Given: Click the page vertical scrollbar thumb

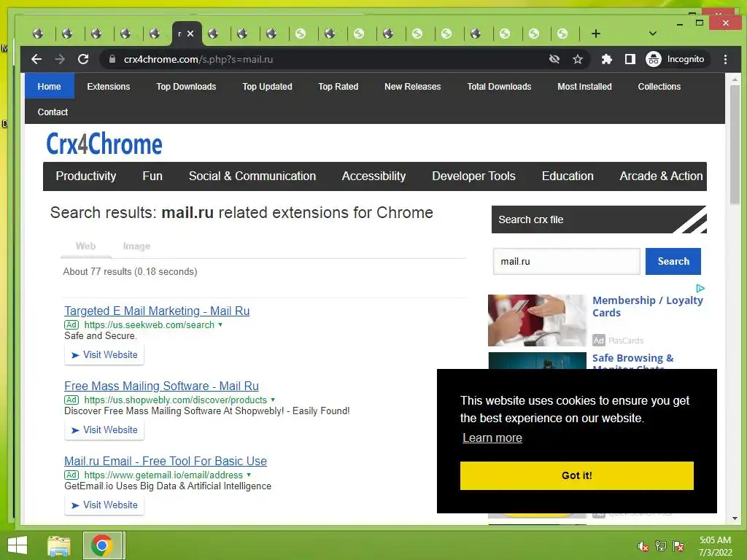Looking at the screenshot, I should (x=734, y=145).
